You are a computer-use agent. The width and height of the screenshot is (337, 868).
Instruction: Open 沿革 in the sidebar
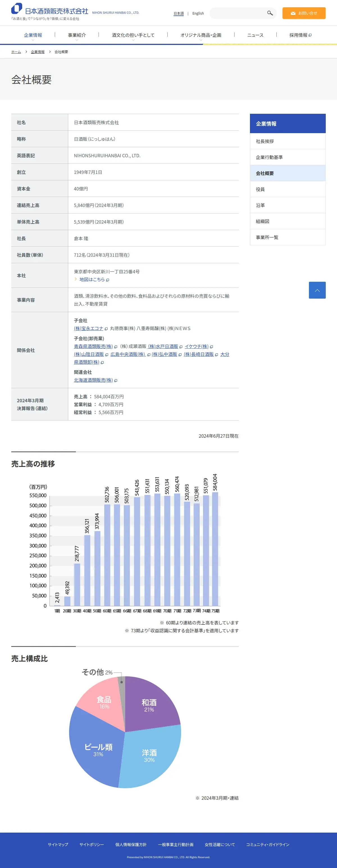click(288, 205)
